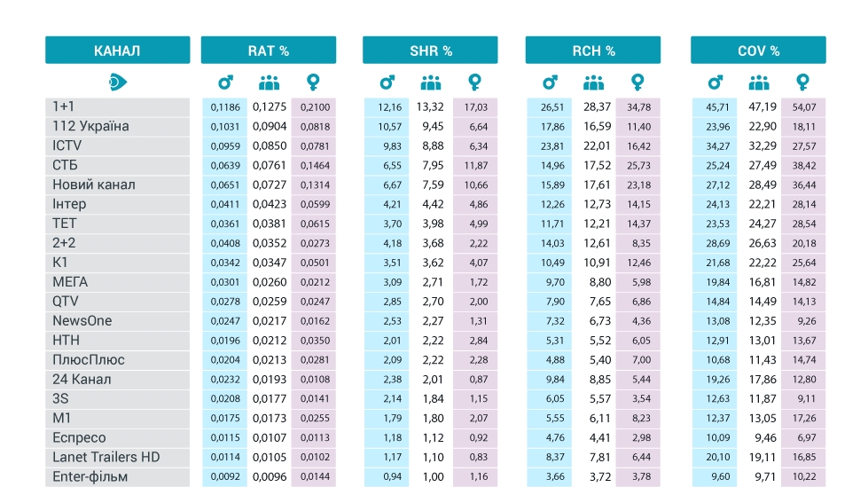This screenshot has height=487, width=868.
Task: Select the SHR % header
Action: coord(430,51)
